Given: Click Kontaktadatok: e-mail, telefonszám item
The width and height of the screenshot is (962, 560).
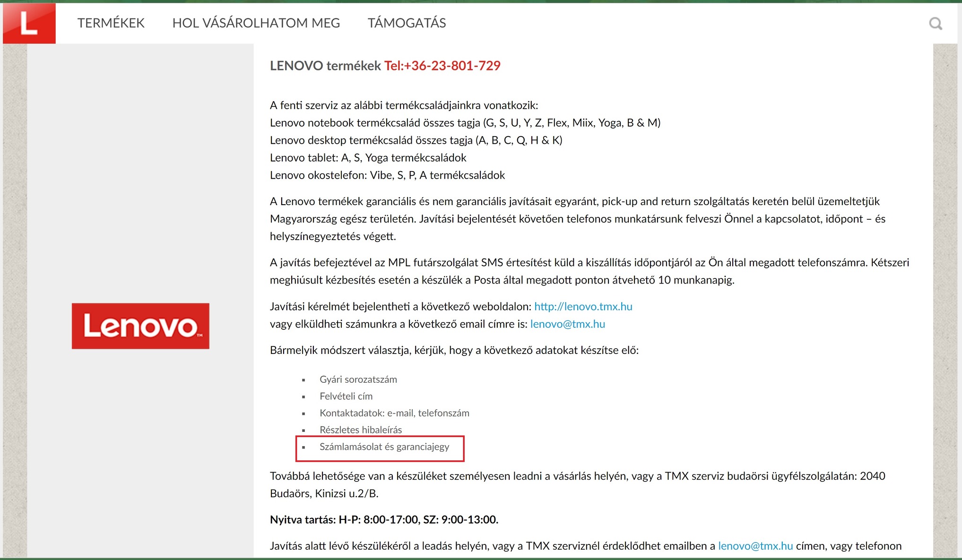Looking at the screenshot, I should pos(394,413).
